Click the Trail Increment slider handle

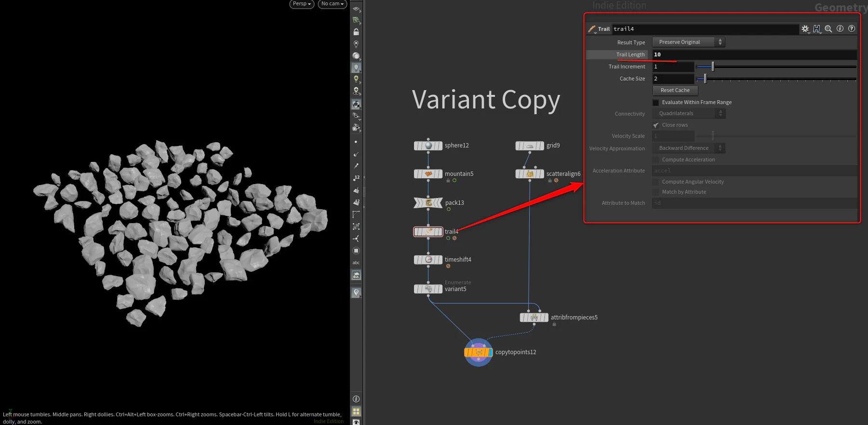click(713, 66)
